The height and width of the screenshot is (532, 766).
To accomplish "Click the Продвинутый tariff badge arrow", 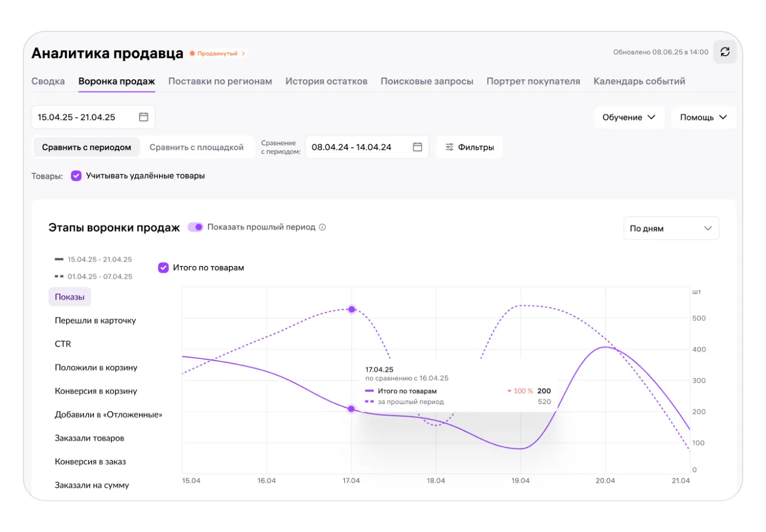I will [x=243, y=54].
